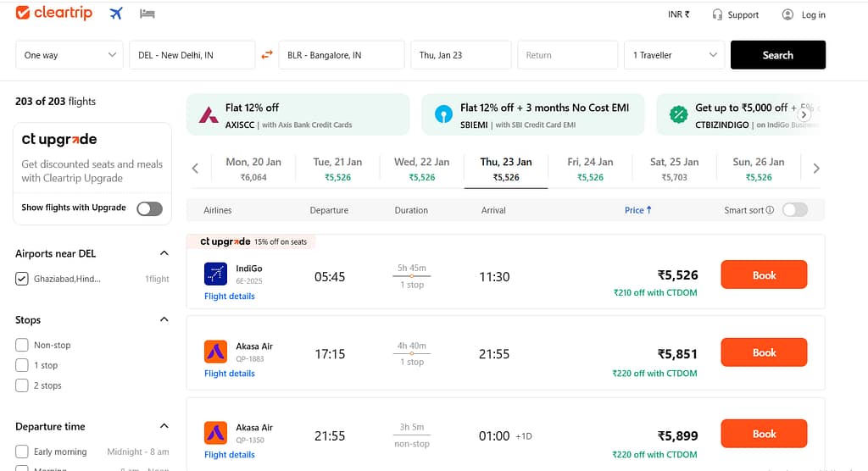Image resolution: width=868 pixels, height=471 pixels.
Task: Select Mon, 20 Jan date tab
Action: tap(253, 169)
